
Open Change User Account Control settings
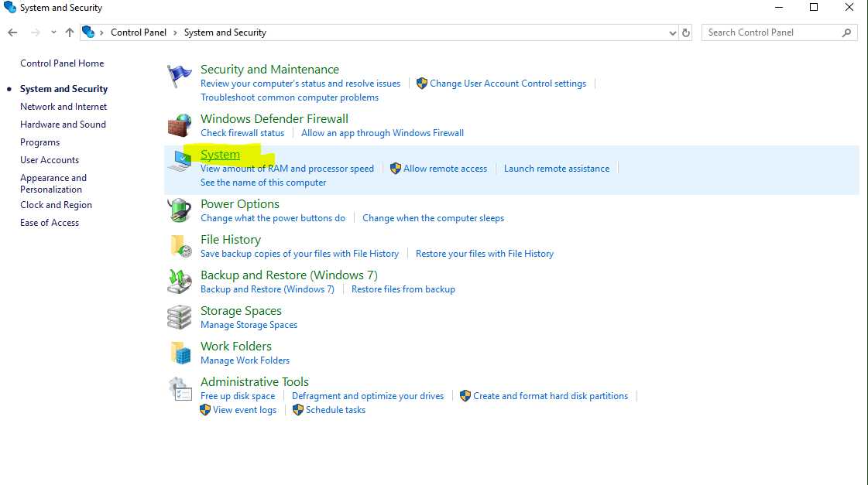pos(508,84)
